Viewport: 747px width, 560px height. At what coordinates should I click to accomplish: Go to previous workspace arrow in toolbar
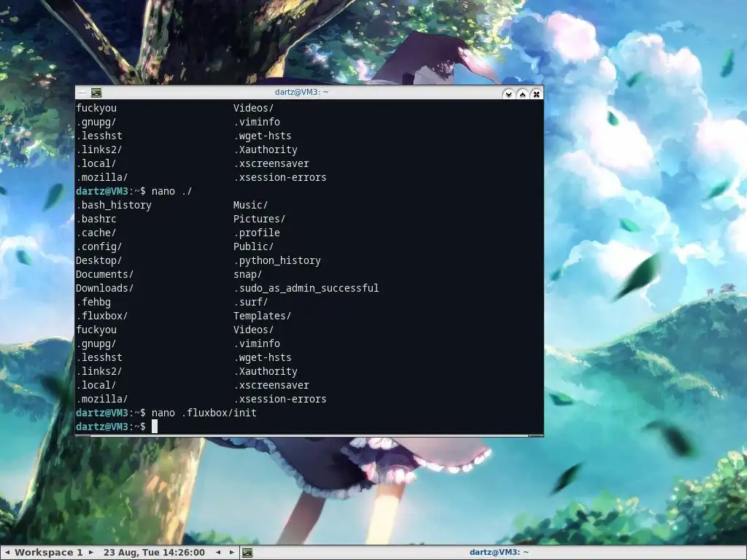click(7, 553)
